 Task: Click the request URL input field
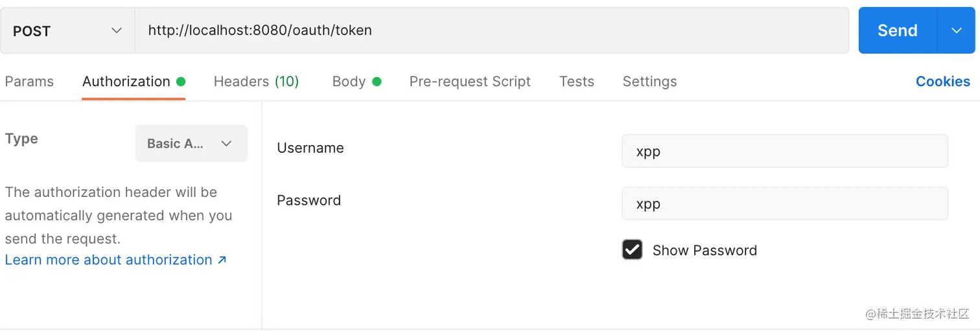click(491, 30)
